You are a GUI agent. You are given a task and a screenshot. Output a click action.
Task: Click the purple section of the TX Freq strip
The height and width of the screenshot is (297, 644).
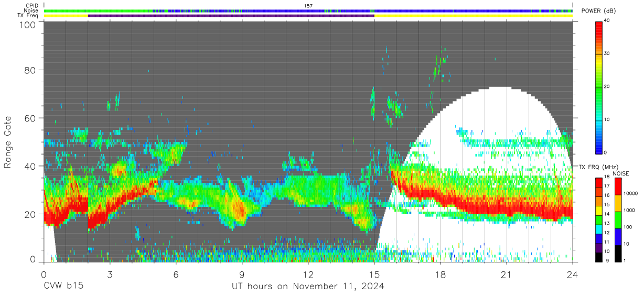231,16
